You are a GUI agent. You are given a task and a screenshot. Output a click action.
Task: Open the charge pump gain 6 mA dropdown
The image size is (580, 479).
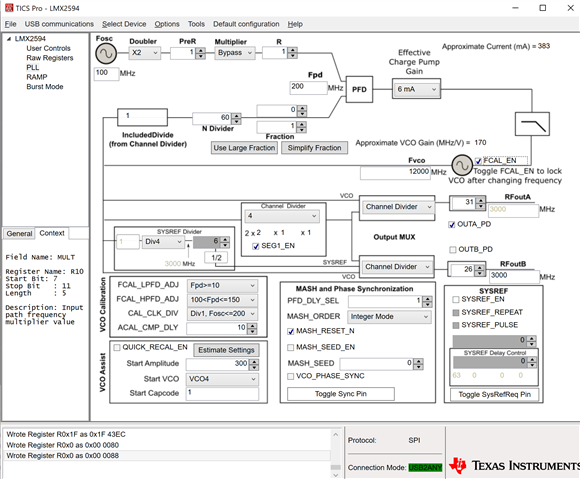pyautogui.click(x=417, y=89)
